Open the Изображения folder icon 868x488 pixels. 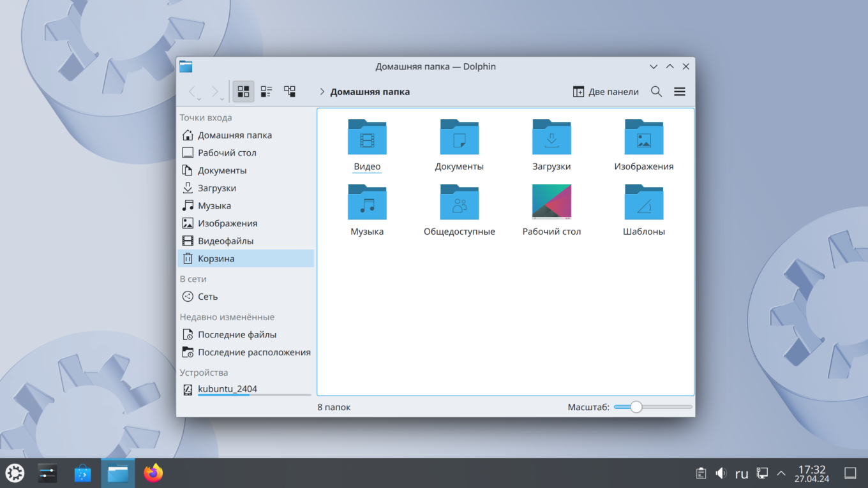click(644, 137)
